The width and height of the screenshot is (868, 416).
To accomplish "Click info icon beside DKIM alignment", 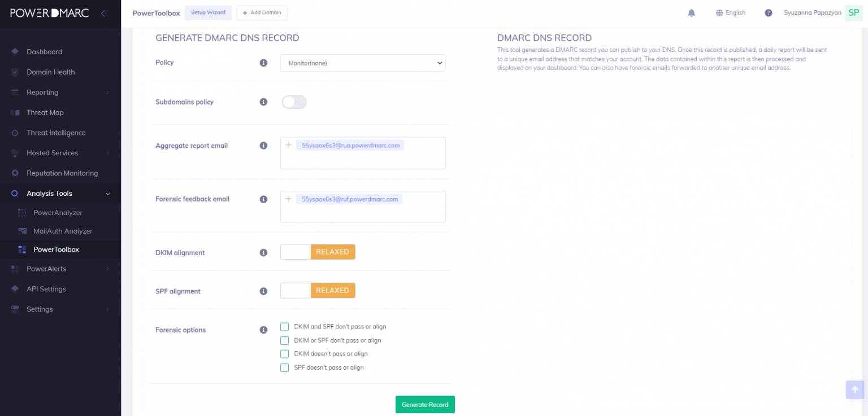I will coord(263,253).
